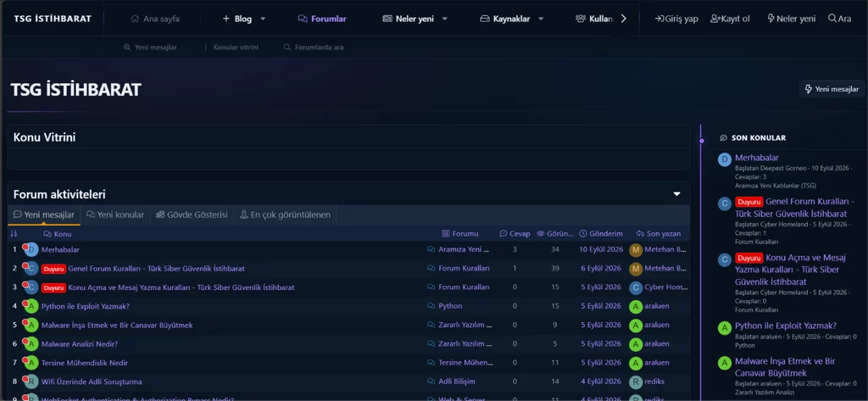868x401 pixels.
Task: Click the sort order icon in table header
Action: [x=14, y=234]
